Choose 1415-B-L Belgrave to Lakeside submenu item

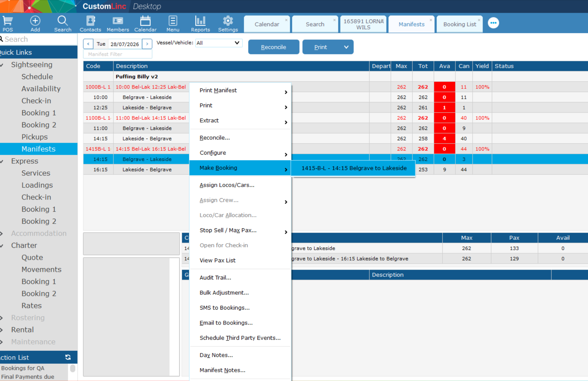[x=354, y=168]
